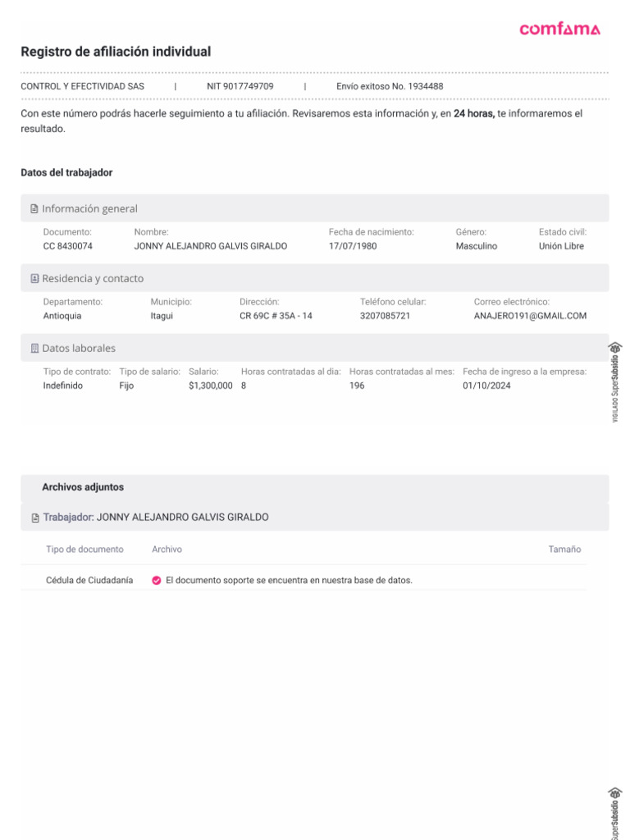Click the Cédula de Ciudadanía row

click(x=89, y=580)
